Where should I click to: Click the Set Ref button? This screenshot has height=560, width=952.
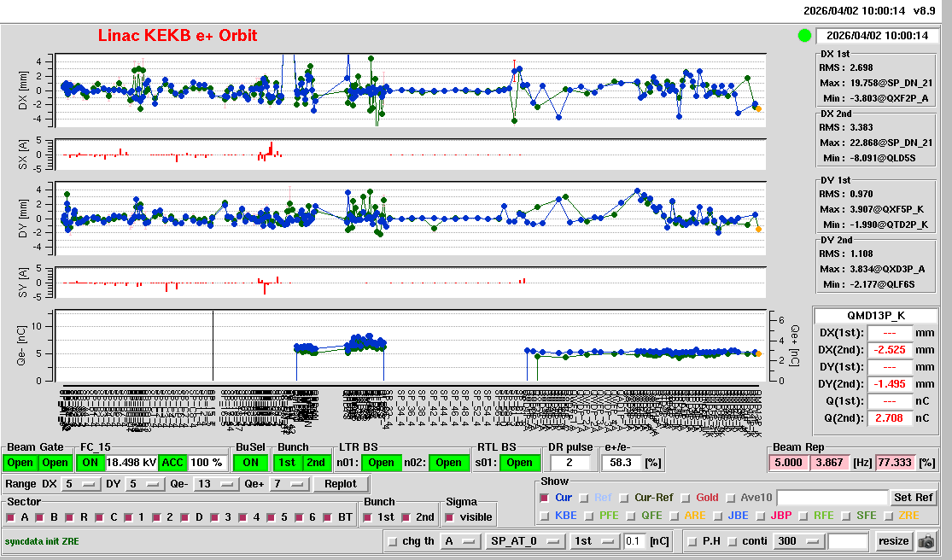pyautogui.click(x=913, y=498)
